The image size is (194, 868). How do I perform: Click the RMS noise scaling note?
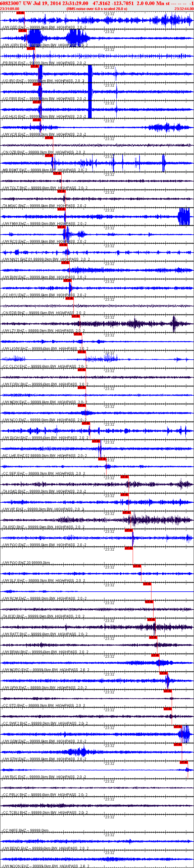click(97, 9)
